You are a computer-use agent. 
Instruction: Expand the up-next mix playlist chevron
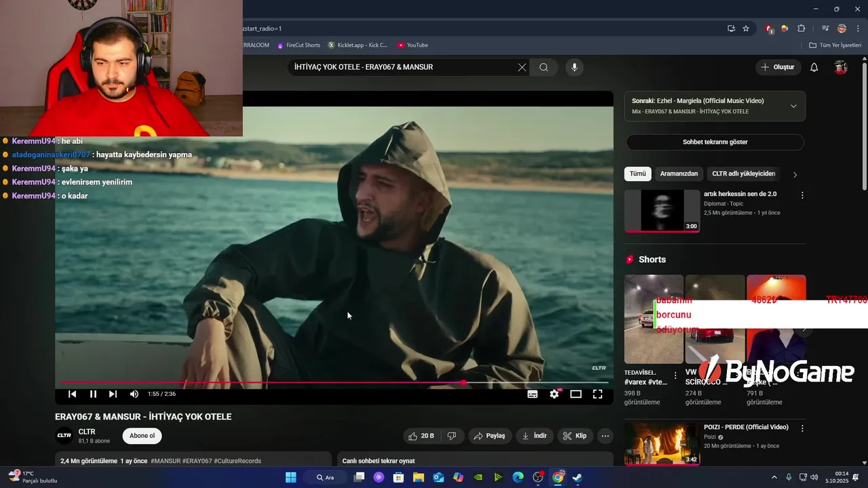793,106
